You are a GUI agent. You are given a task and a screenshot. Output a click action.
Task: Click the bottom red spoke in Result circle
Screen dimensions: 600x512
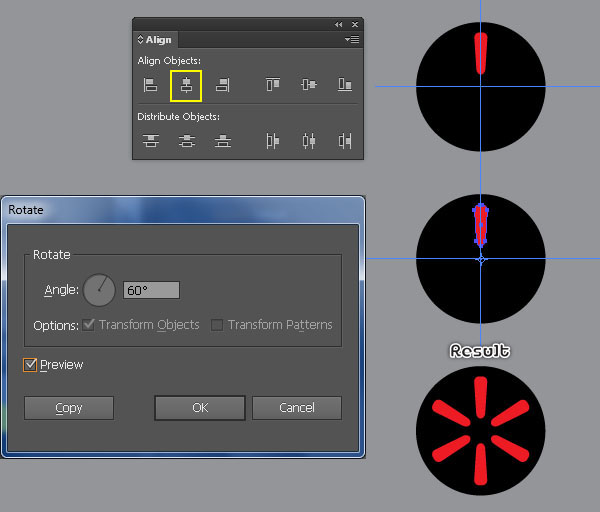(481, 464)
